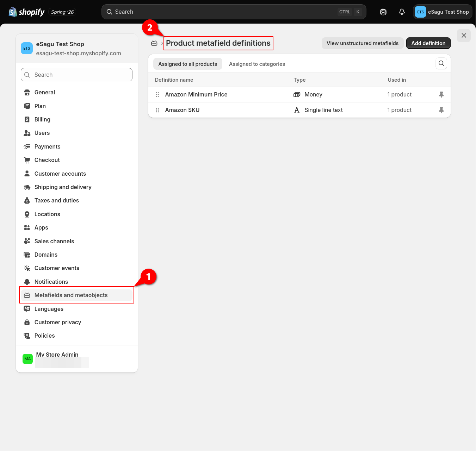Click the Add definition button
This screenshot has height=451, width=476.
428,43
